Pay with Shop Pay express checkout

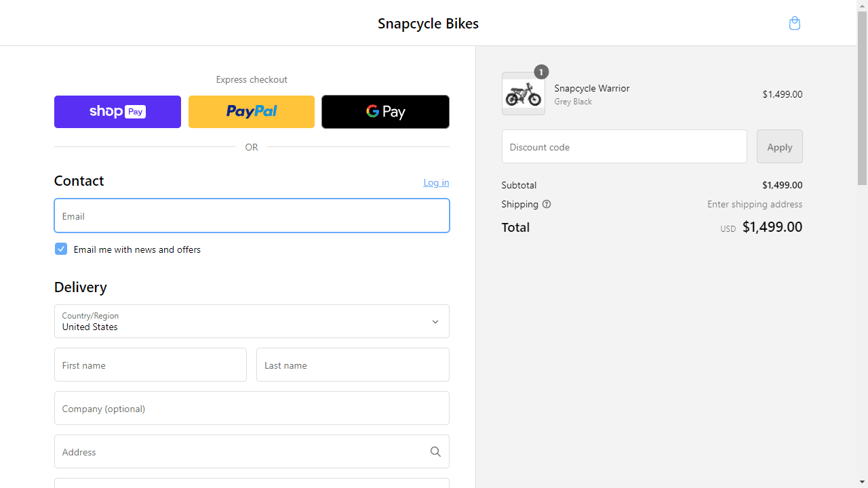pyautogui.click(x=117, y=112)
